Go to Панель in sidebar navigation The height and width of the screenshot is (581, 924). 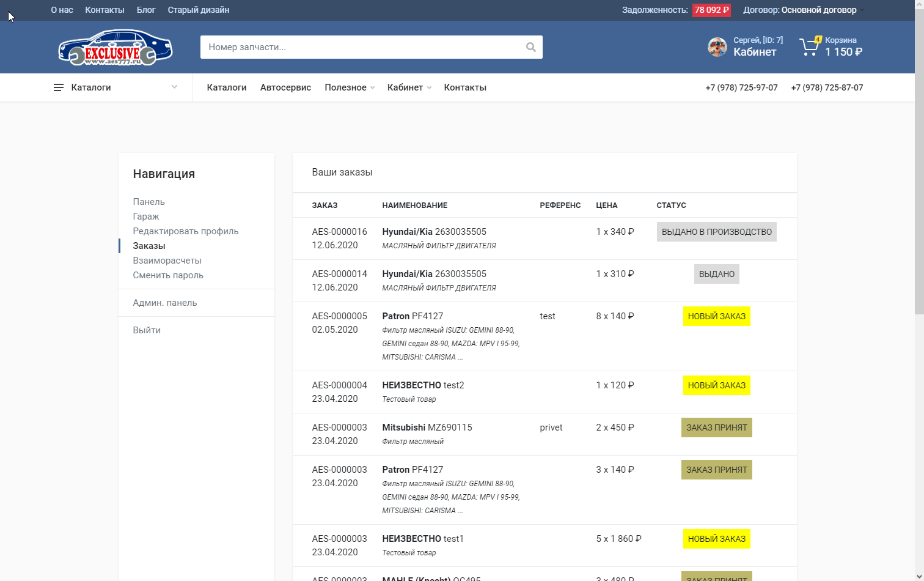[x=148, y=202]
